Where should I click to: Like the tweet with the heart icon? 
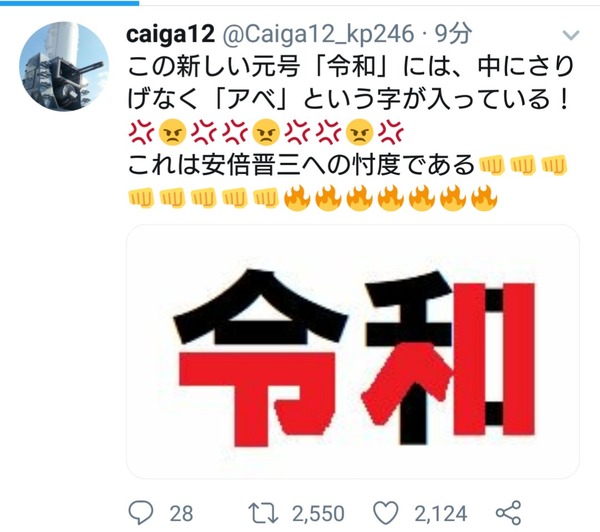coord(386,513)
